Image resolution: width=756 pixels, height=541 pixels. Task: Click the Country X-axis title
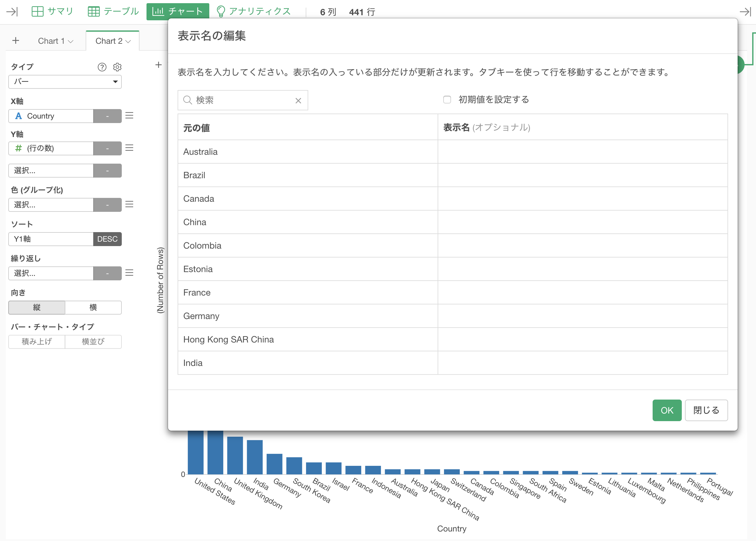[452, 529]
